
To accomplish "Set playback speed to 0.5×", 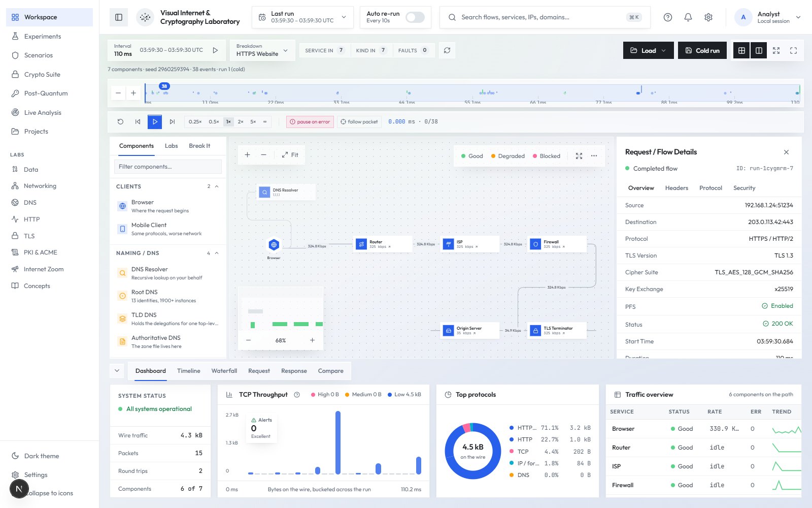I will point(214,122).
